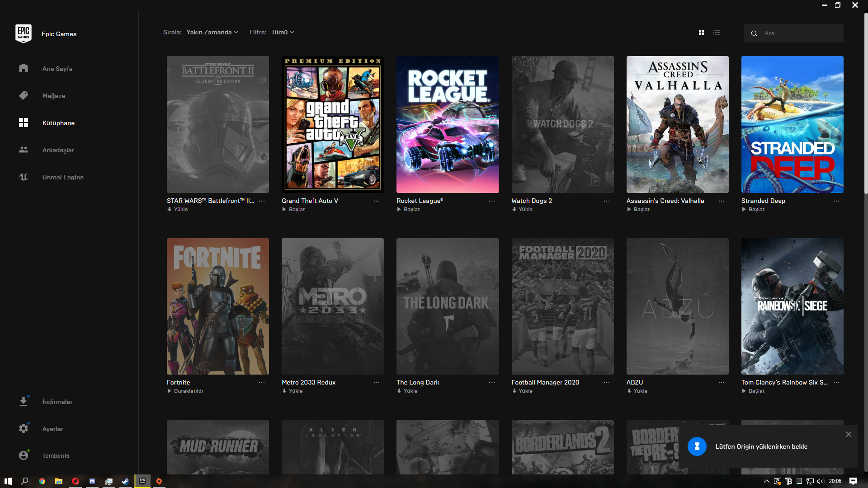Open the Mağaza store tag icon
This screenshot has height=488, width=868.
[24, 95]
